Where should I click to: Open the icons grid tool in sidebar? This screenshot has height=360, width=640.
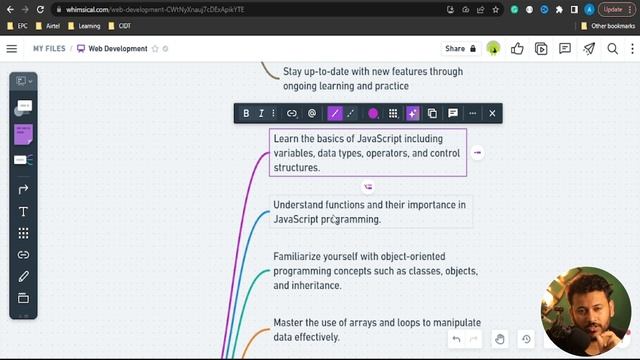[23, 233]
